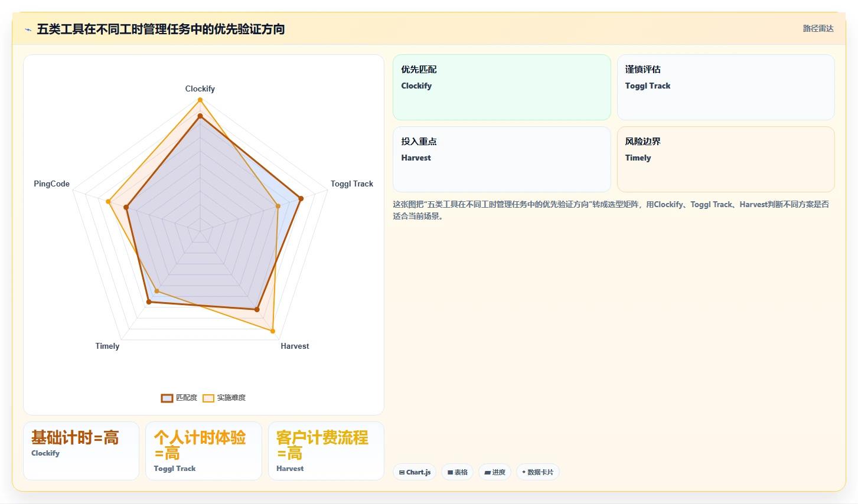
Task: Select the 风险边界 Timely card
Action: [x=726, y=159]
